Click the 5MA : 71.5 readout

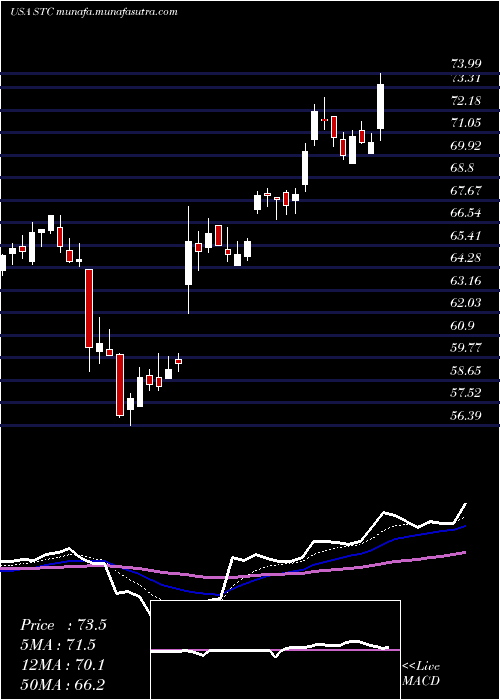point(58,645)
